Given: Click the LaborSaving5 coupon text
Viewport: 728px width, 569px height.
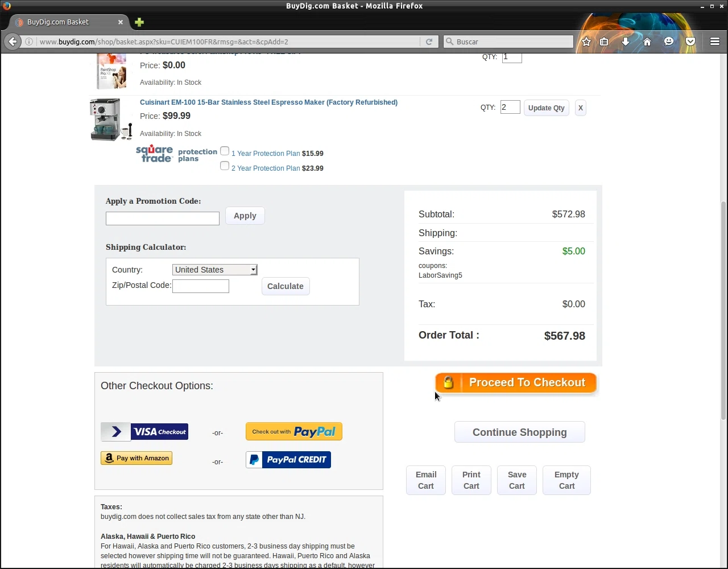Looking at the screenshot, I should (x=440, y=275).
